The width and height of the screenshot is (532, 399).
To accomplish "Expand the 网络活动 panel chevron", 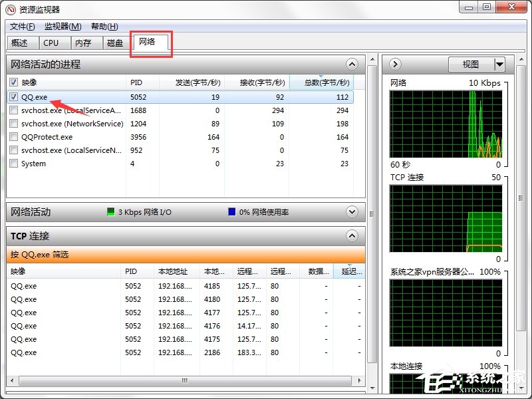I will 352,211.
